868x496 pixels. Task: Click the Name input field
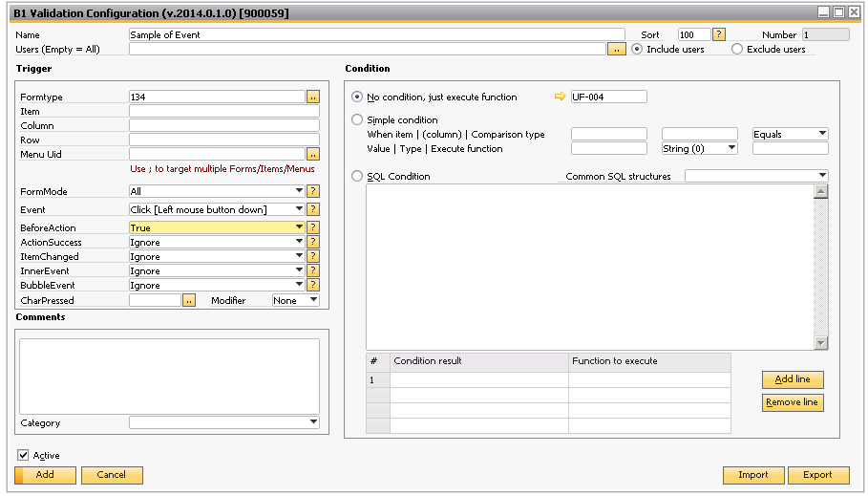377,34
